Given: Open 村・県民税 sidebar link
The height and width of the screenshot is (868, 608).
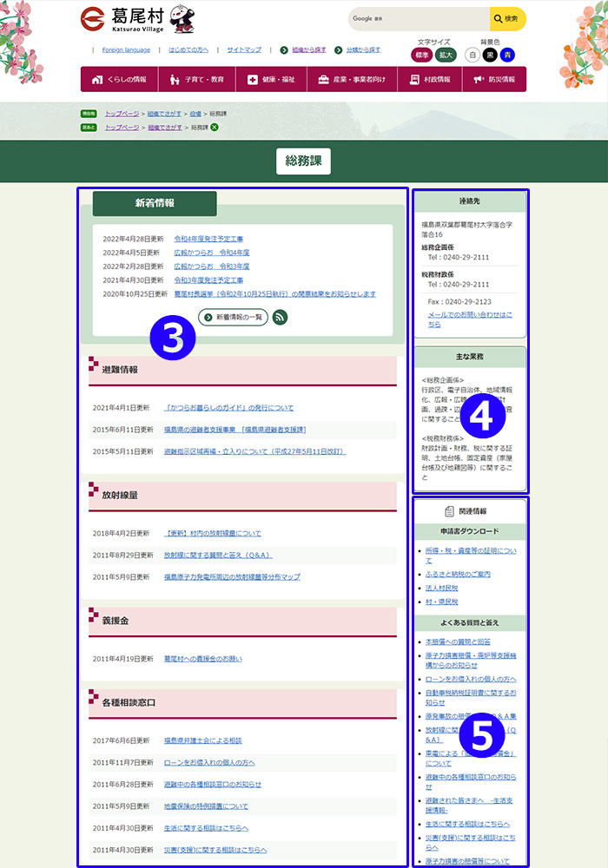Looking at the screenshot, I should click(x=441, y=602).
